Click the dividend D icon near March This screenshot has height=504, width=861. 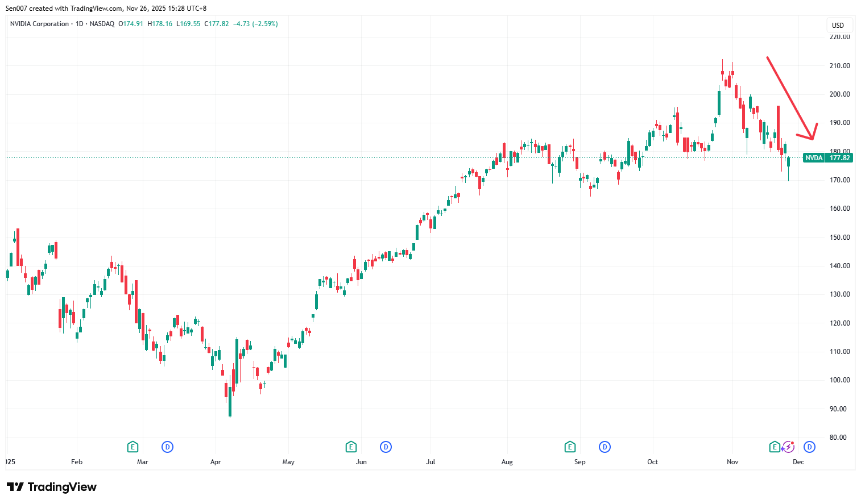[x=167, y=447]
